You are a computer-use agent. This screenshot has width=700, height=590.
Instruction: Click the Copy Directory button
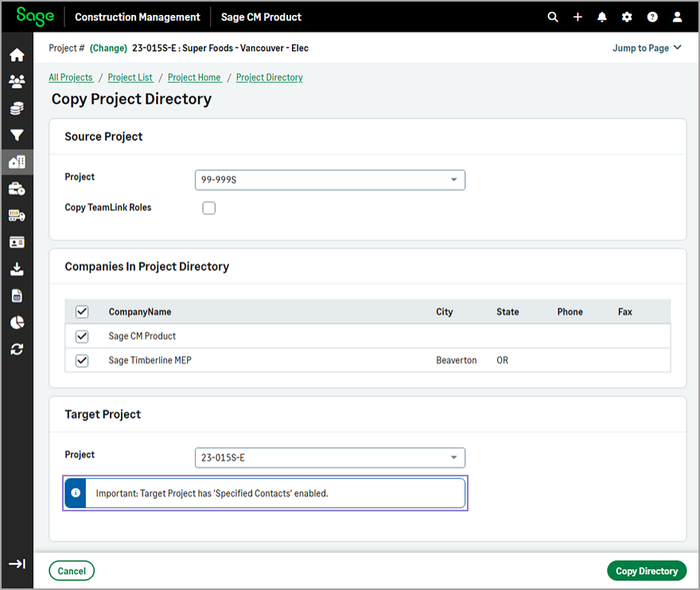coord(647,571)
